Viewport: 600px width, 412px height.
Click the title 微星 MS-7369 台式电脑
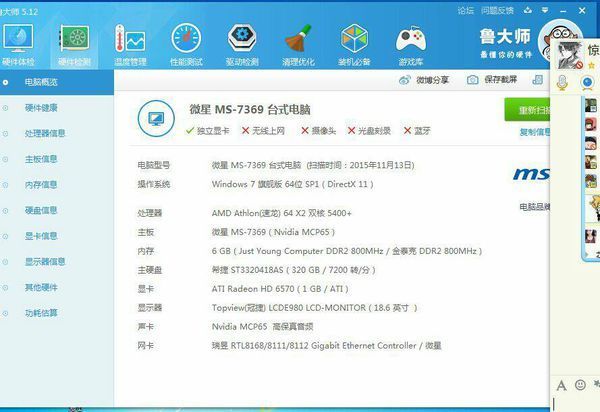click(x=249, y=110)
